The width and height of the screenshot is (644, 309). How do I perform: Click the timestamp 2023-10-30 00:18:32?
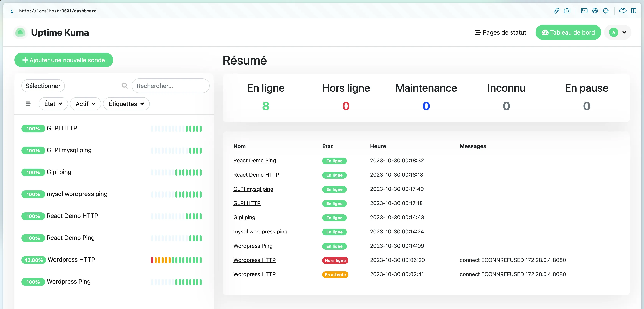pyautogui.click(x=397, y=161)
